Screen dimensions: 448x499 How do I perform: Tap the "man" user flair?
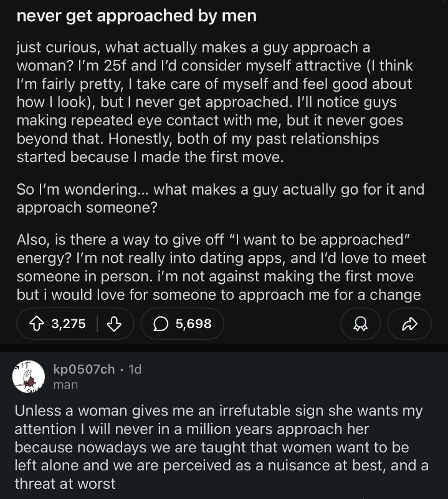click(x=65, y=385)
